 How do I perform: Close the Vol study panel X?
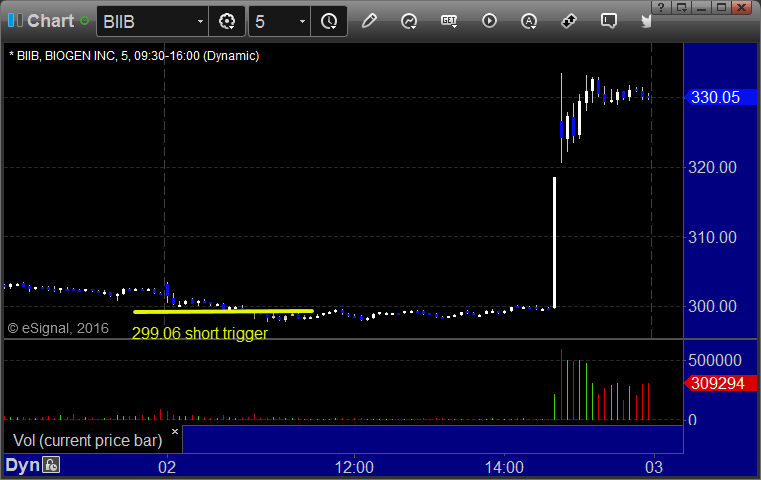click(175, 431)
